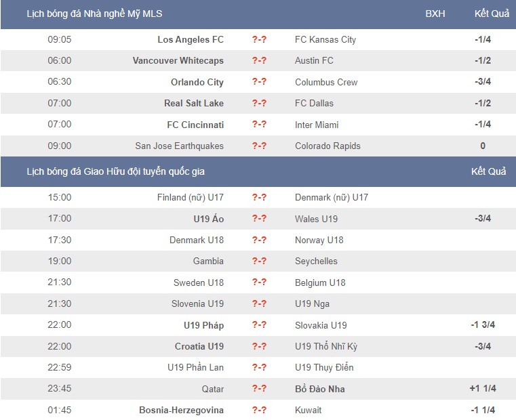Open Orlando City team page
The height and width of the screenshot is (420, 516).
197,82
